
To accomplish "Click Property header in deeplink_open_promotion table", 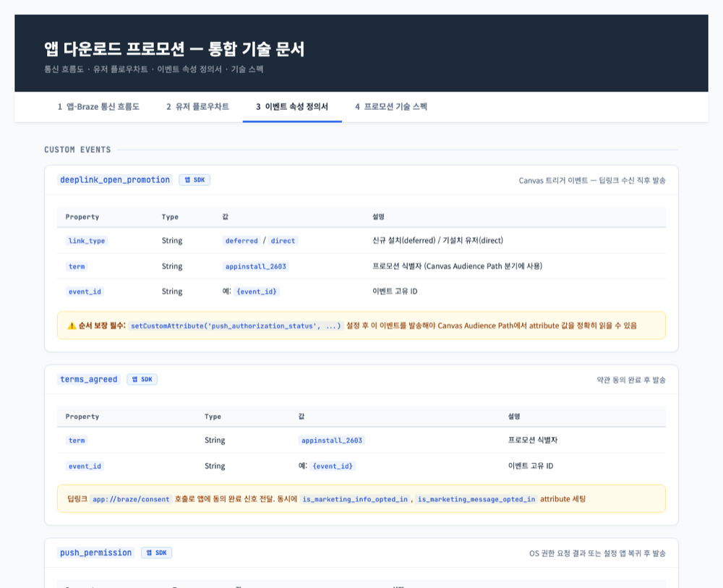I will pos(82,217).
